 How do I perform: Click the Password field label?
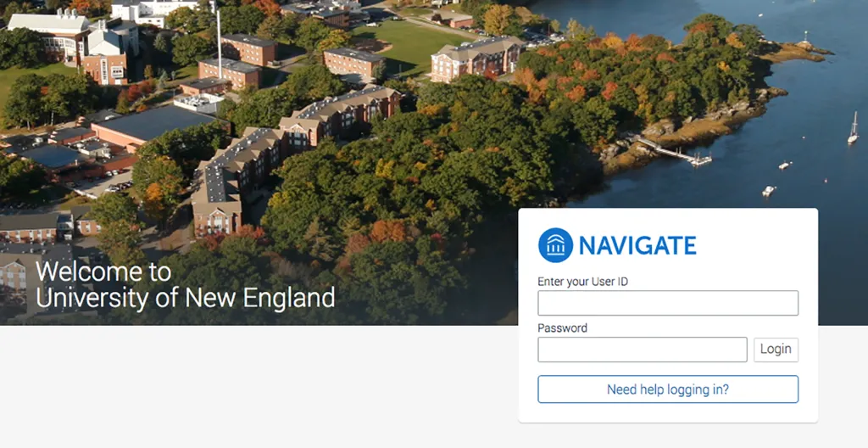tap(563, 328)
